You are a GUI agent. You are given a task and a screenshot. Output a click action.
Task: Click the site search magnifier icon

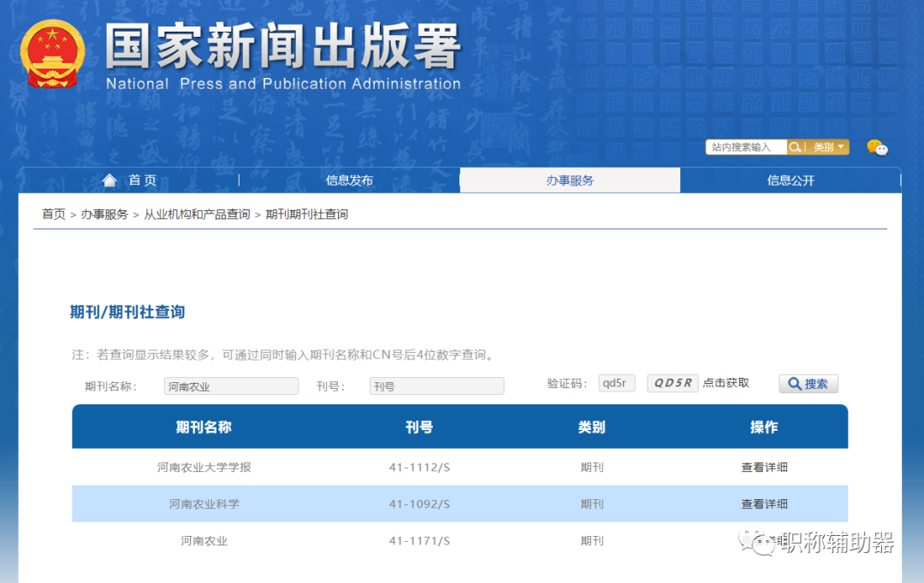[x=796, y=146]
